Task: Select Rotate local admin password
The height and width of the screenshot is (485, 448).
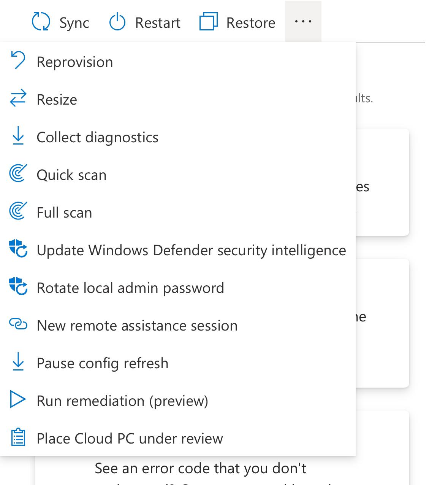Action: point(178,288)
